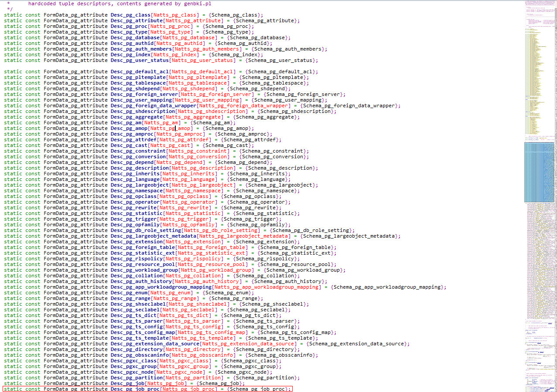Click Desc_pg_auth_history identifier

click(141, 281)
